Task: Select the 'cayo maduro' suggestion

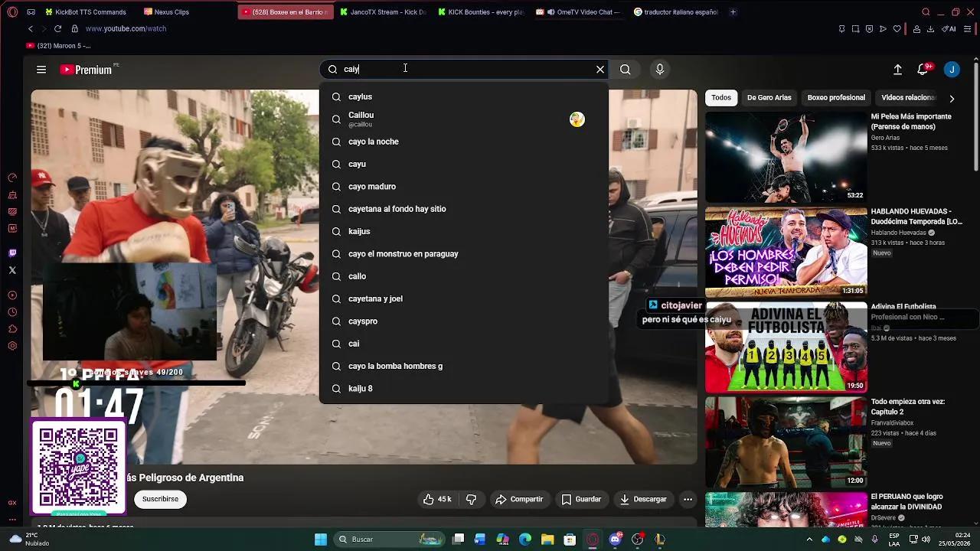Action: (464, 187)
